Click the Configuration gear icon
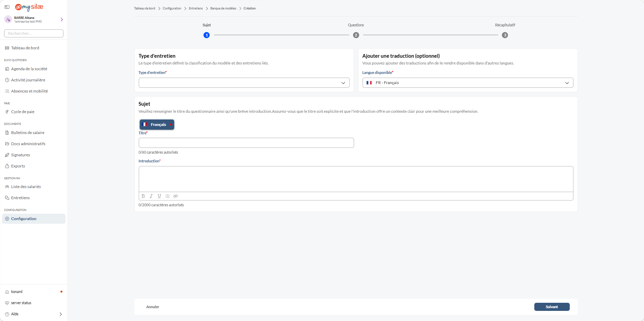Screen dimensions: 644x321 click(7, 219)
